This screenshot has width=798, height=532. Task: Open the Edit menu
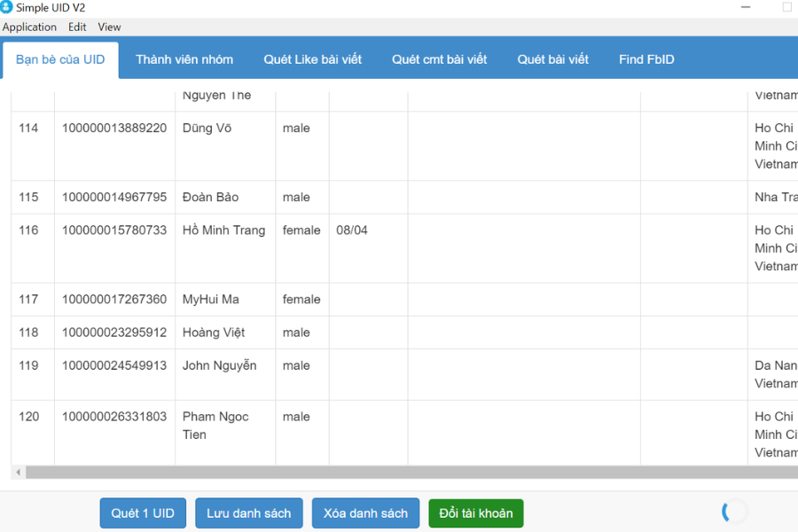pos(77,27)
